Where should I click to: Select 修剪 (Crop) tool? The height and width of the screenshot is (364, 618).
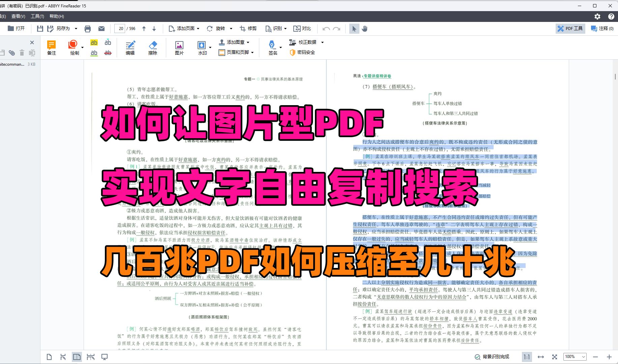pos(248,29)
